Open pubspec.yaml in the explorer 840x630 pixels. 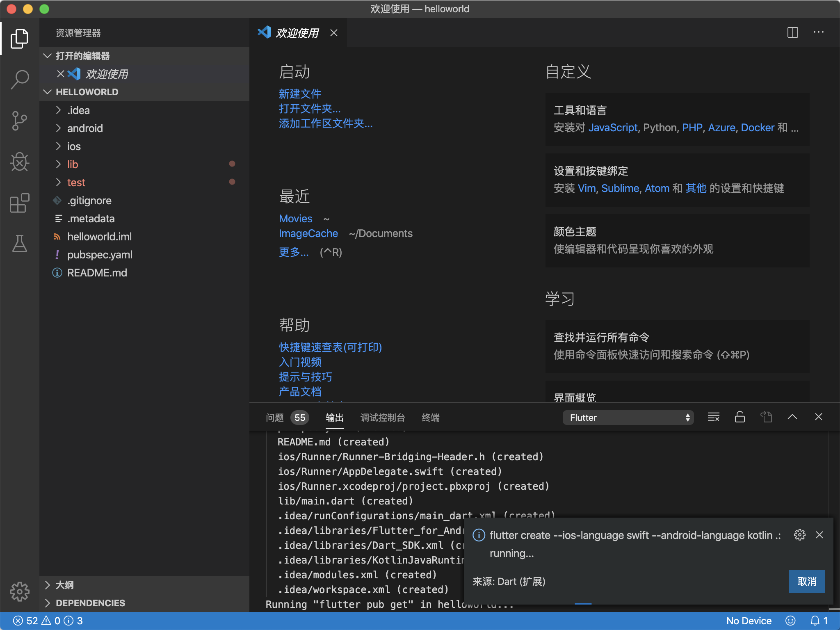[100, 255]
